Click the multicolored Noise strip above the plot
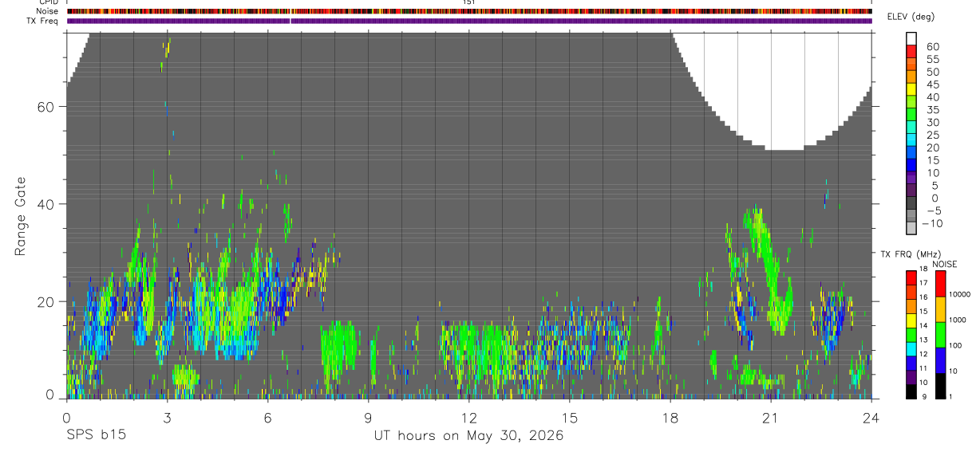The width and height of the screenshot is (980, 452). tap(469, 11)
